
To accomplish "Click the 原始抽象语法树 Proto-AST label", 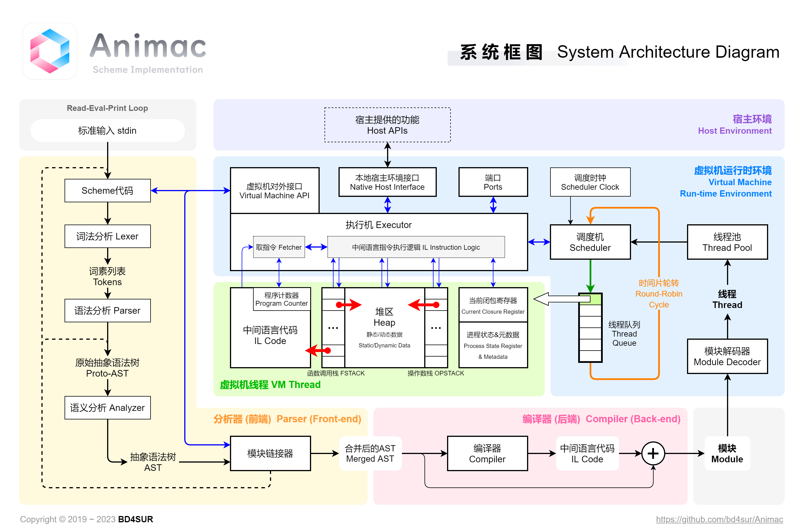I will coord(107,368).
